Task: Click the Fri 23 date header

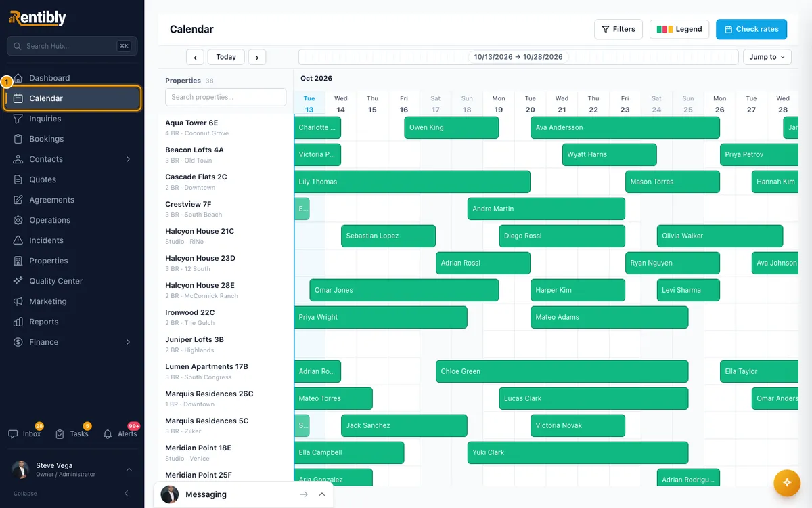Action: click(x=625, y=104)
